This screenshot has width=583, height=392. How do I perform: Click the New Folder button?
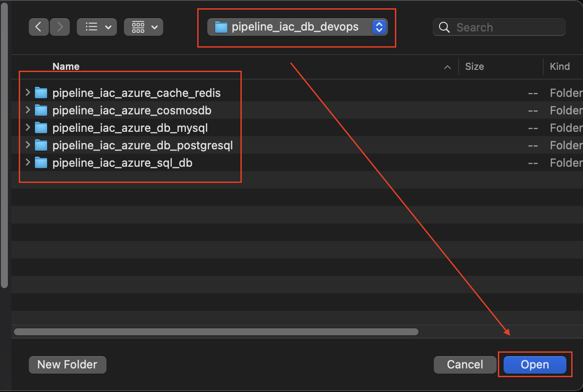(67, 364)
